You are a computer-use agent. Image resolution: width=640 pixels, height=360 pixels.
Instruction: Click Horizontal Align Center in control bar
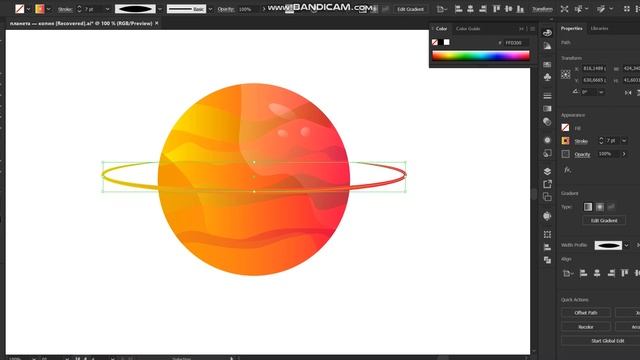(x=470, y=9)
